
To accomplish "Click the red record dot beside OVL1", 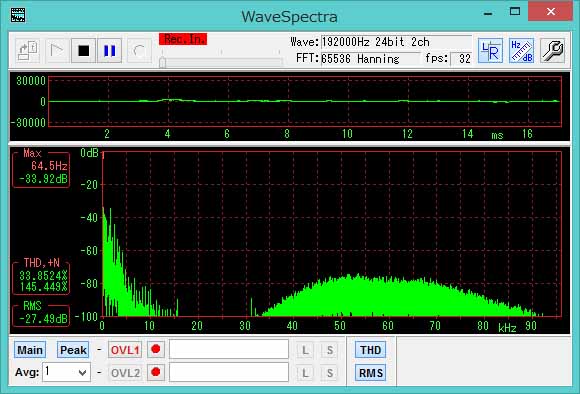I will pos(156,349).
